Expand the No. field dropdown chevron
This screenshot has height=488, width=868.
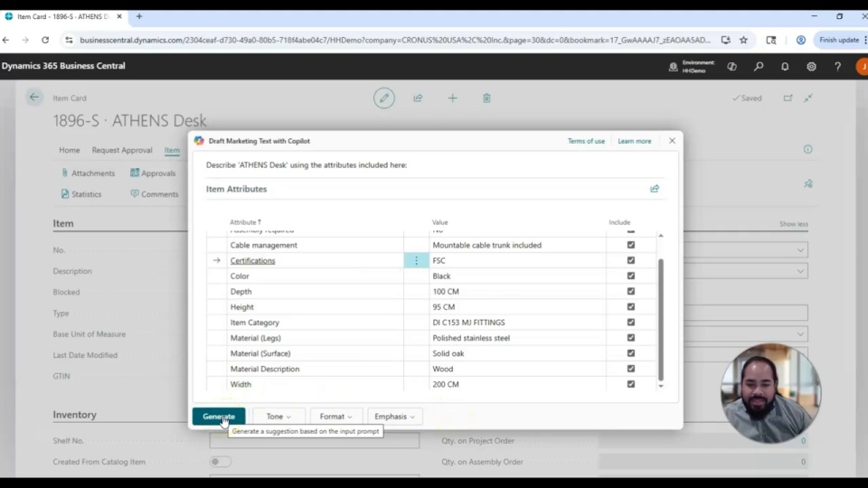pyautogui.click(x=800, y=250)
